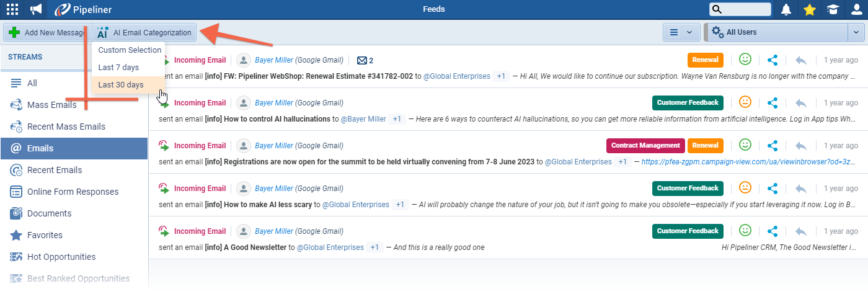Open Bayer Miller link on Renewal Estimate email
Image resolution: width=868 pixels, height=294 pixels.
274,60
